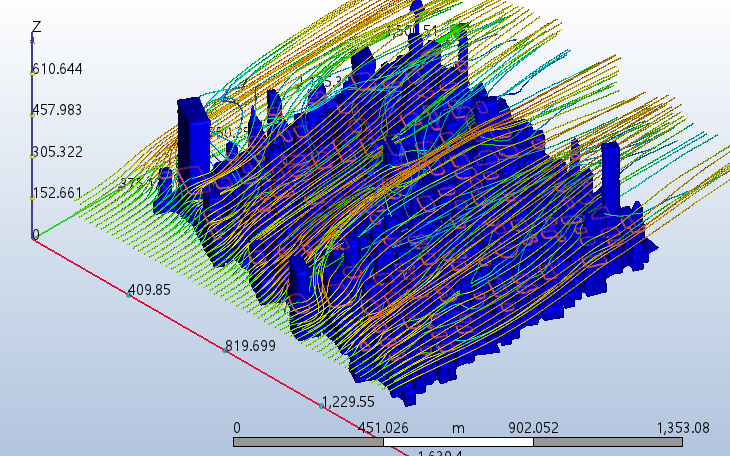Click the 1,229.55 tick label on the red axis
The height and width of the screenshot is (456, 730).
point(349,402)
